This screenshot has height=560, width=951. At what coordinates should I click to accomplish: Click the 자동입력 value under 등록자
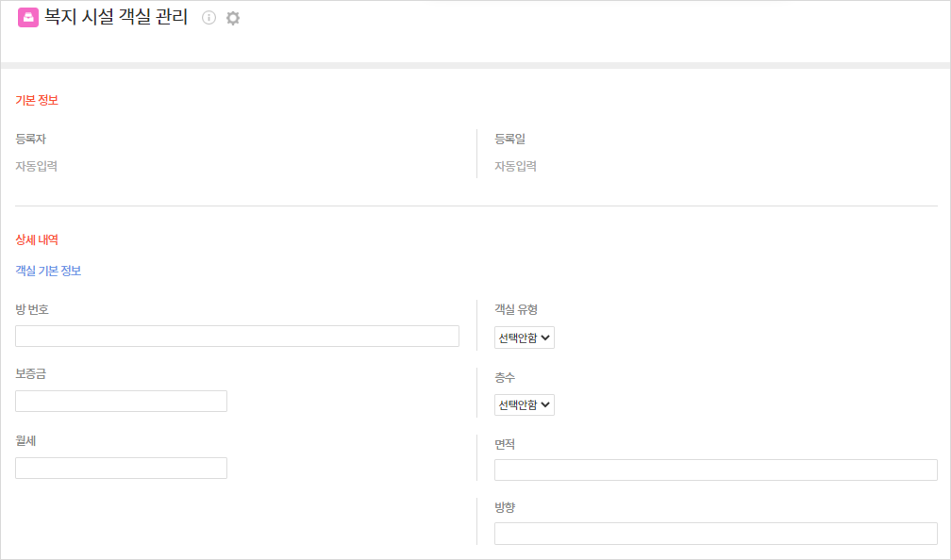pyautogui.click(x=37, y=166)
